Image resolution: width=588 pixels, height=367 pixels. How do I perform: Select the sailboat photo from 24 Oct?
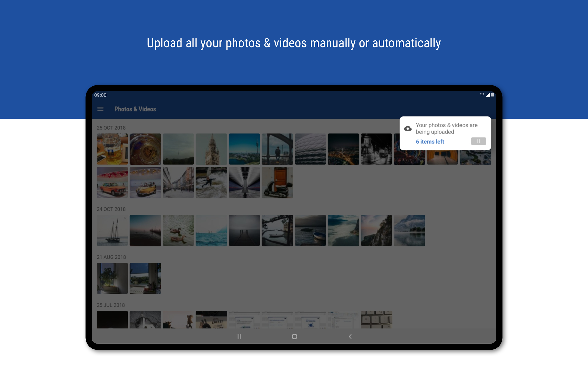tap(112, 230)
